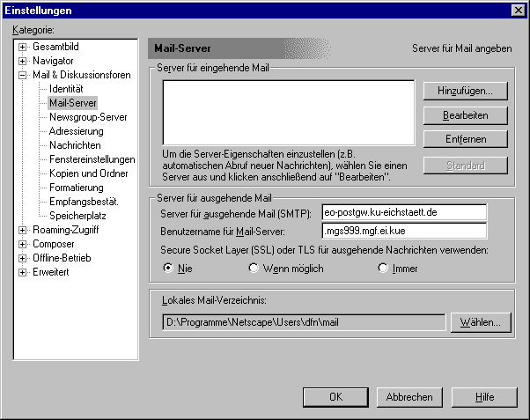The height and width of the screenshot is (420, 530).
Task: Open Identität settings page
Action: pos(66,89)
